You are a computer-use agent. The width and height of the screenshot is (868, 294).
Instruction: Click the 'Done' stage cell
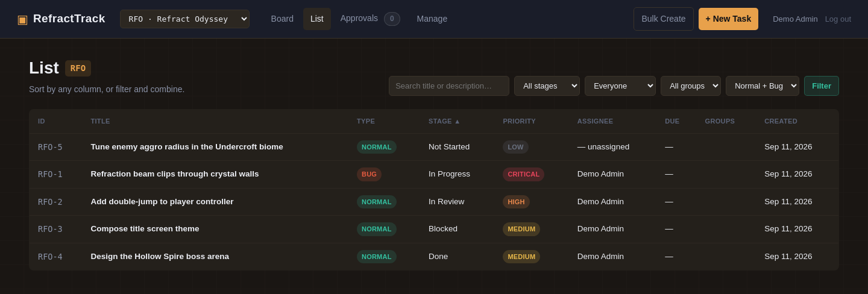tap(438, 256)
